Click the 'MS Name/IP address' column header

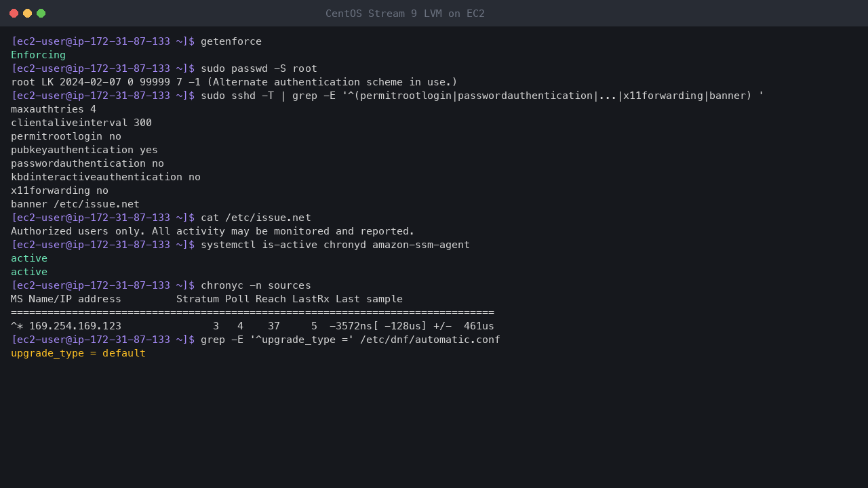(x=66, y=299)
